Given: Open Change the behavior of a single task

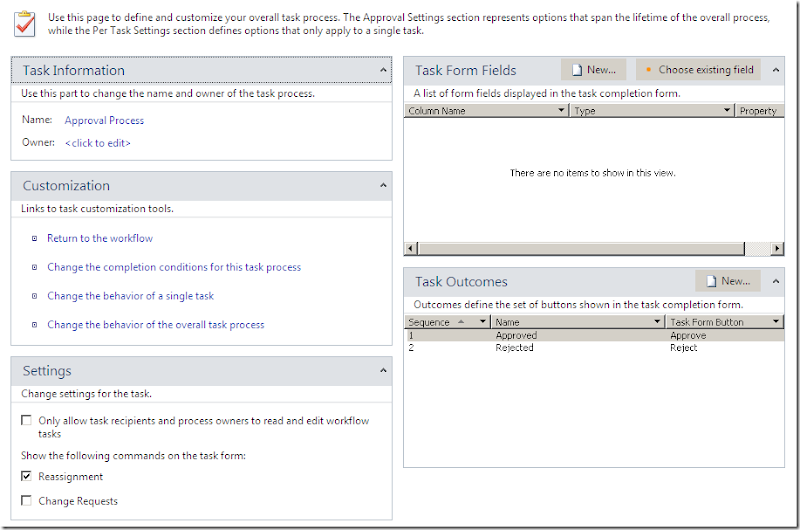Looking at the screenshot, I should pyautogui.click(x=131, y=296).
